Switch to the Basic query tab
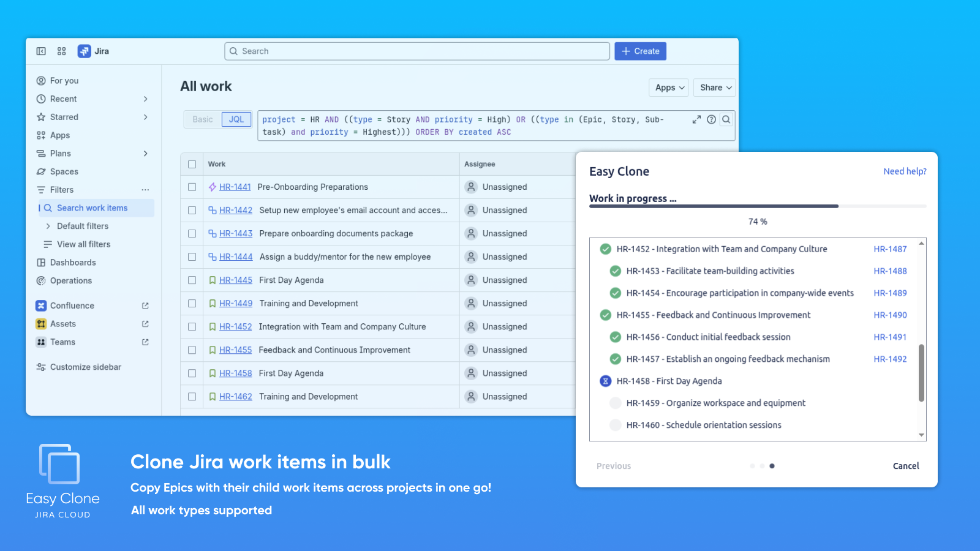This screenshot has width=980, height=551. 202,119
